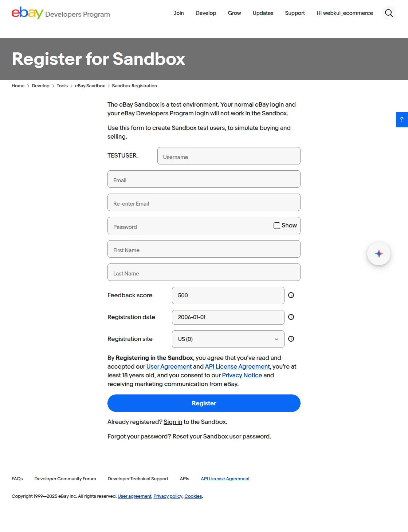This screenshot has width=408, height=532.
Task: Open the Develop menu
Action: [205, 13]
